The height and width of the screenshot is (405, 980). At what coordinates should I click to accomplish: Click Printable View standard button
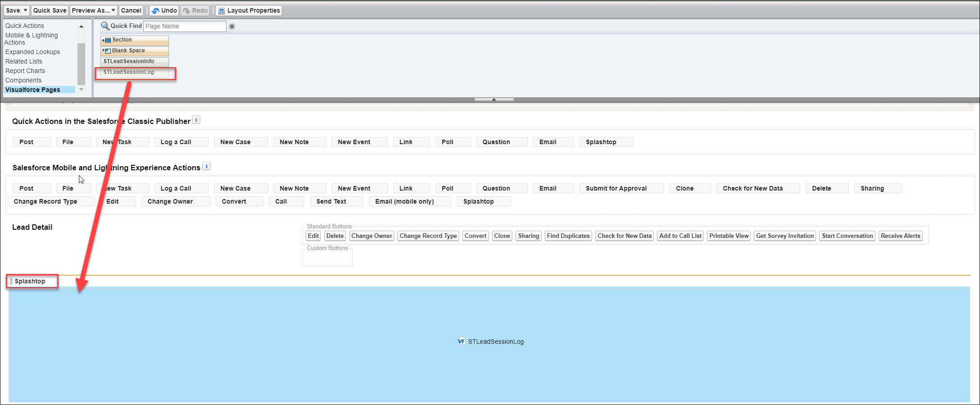(729, 236)
